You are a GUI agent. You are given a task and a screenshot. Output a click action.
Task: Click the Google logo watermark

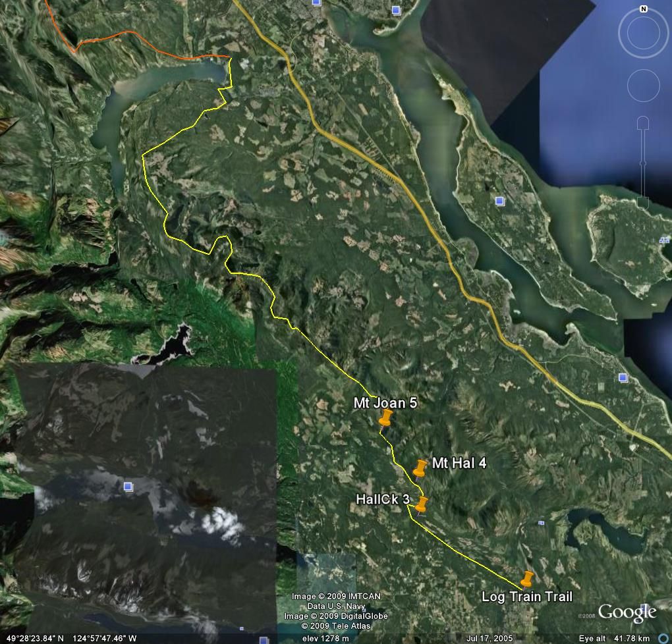(627, 612)
